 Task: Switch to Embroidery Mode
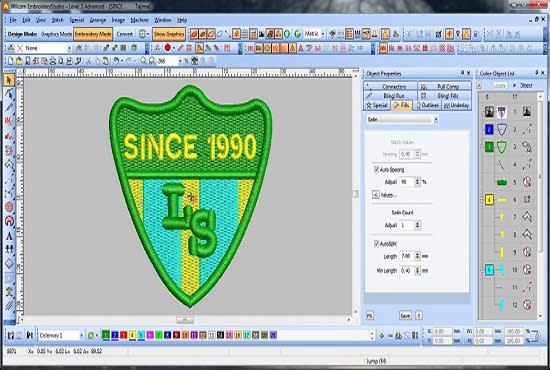(93, 34)
